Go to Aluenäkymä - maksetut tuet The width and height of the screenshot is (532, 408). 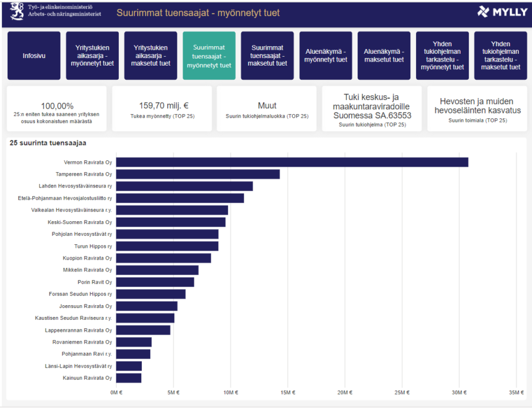(384, 56)
